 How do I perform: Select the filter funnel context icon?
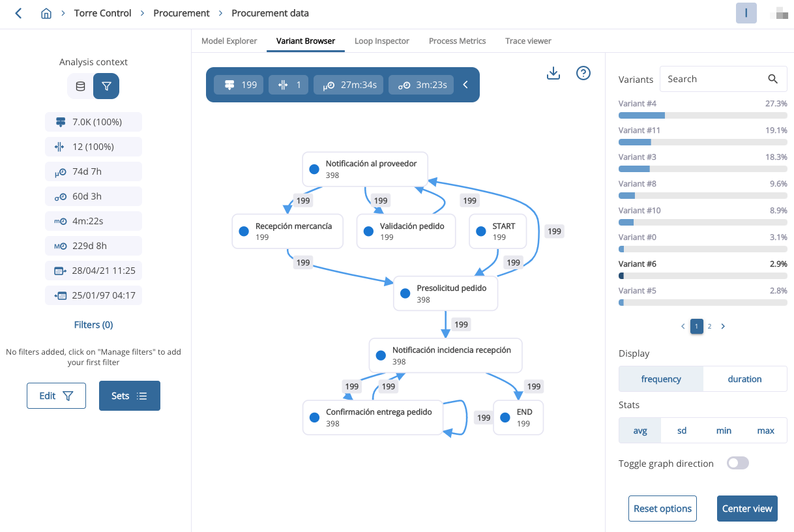(x=106, y=86)
